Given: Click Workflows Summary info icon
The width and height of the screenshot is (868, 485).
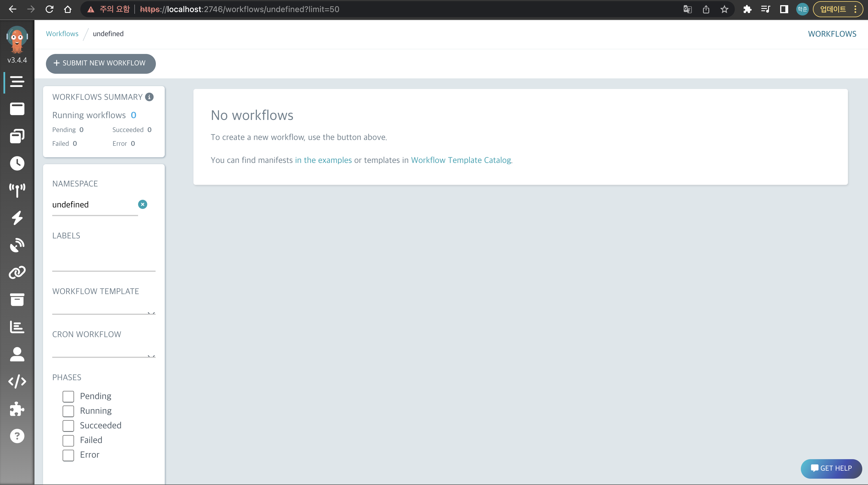Looking at the screenshot, I should point(149,97).
